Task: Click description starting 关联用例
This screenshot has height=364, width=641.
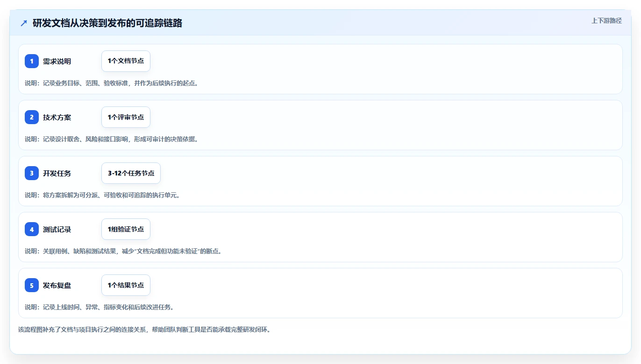Action: tap(123, 251)
